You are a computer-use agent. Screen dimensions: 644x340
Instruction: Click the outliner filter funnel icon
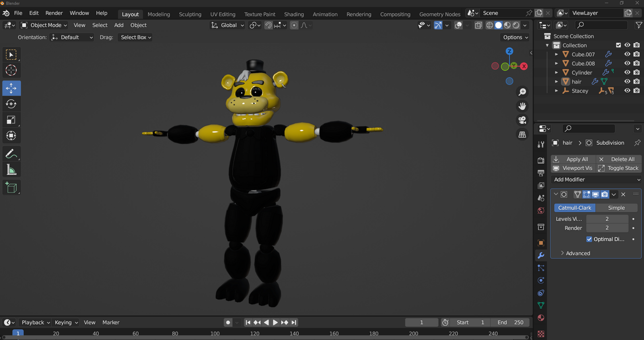pos(638,25)
